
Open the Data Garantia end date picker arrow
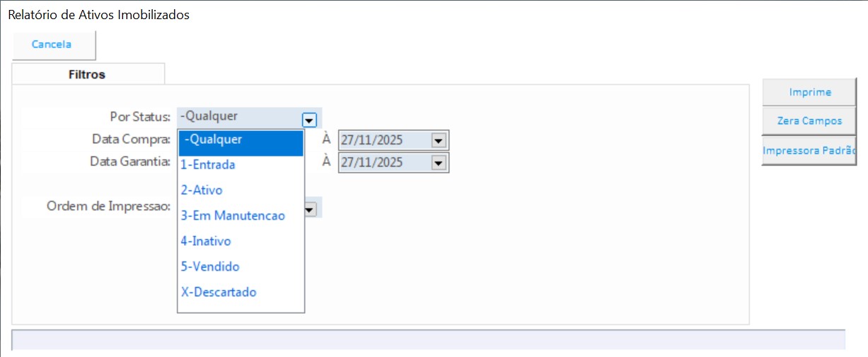tap(439, 164)
